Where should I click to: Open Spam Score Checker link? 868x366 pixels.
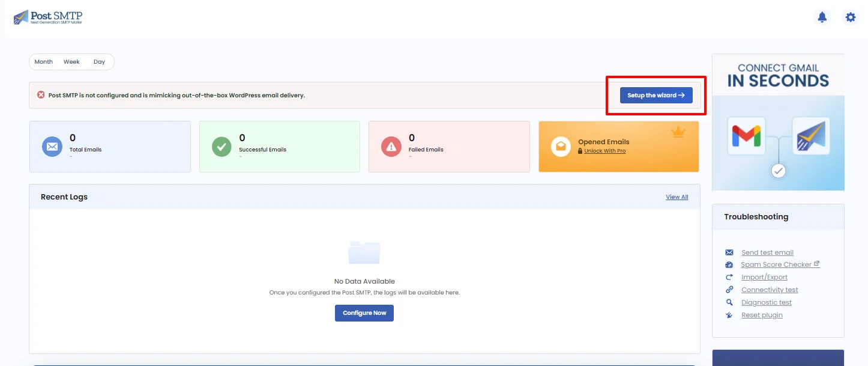(776, 264)
